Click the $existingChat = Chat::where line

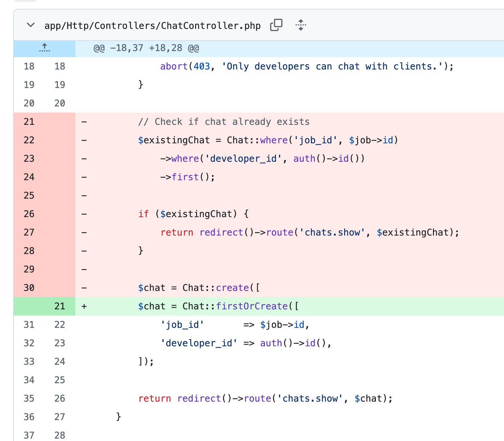[268, 140]
